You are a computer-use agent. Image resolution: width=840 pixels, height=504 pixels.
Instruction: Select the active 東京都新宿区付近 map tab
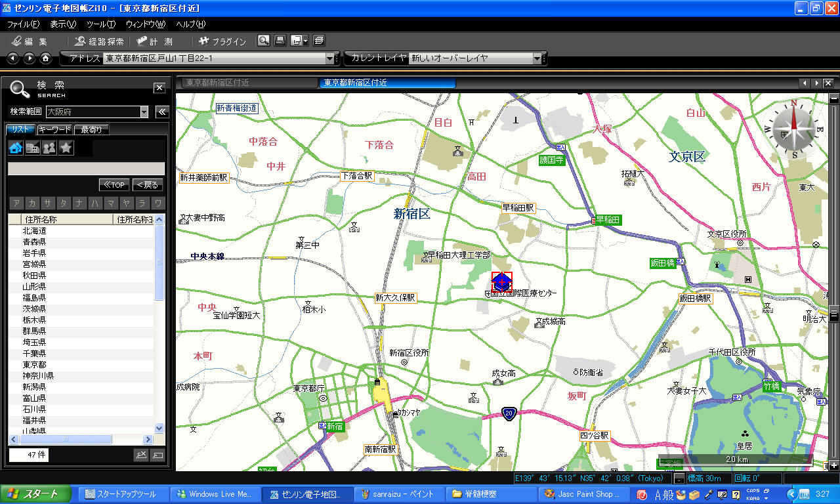coord(387,83)
